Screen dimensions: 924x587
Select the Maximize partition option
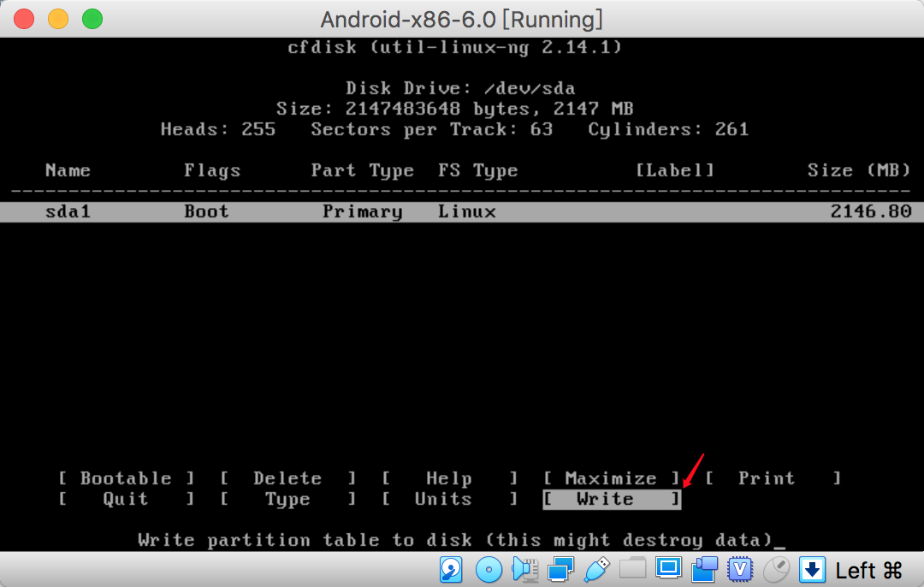point(611,478)
